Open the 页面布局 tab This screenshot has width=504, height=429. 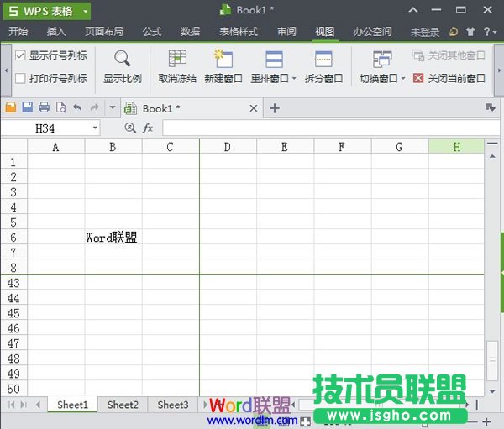(x=104, y=32)
